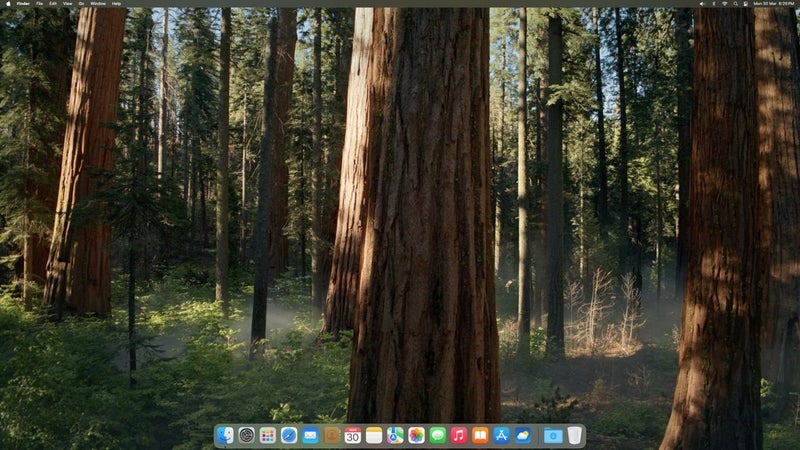The height and width of the screenshot is (450, 800).
Task: Open the Trash in the Dock
Action: coord(574,435)
